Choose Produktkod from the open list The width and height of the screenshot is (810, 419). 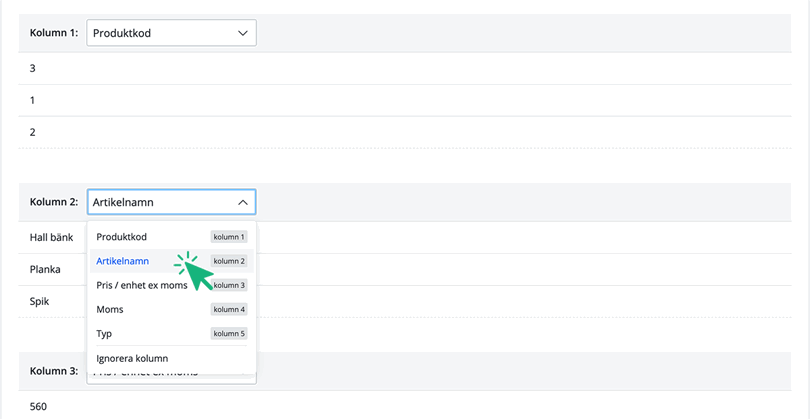(x=122, y=237)
